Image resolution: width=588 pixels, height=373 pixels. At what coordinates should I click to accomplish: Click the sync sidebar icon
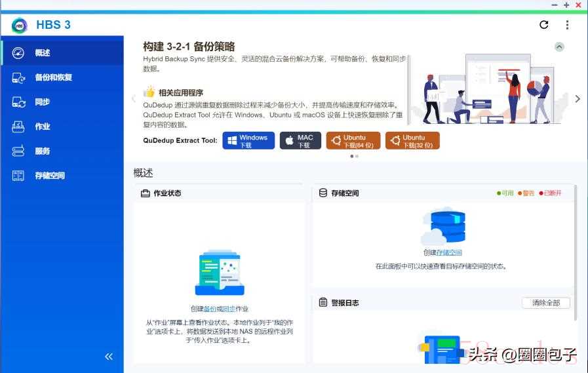click(x=18, y=102)
